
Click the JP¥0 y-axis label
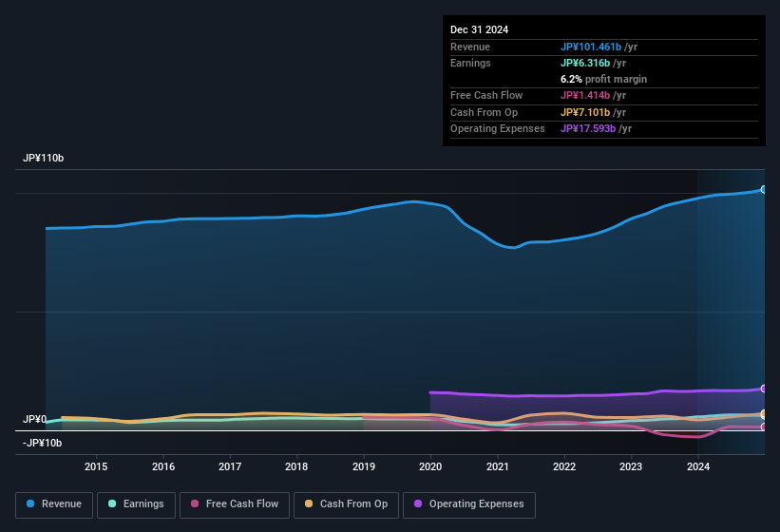[35, 419]
